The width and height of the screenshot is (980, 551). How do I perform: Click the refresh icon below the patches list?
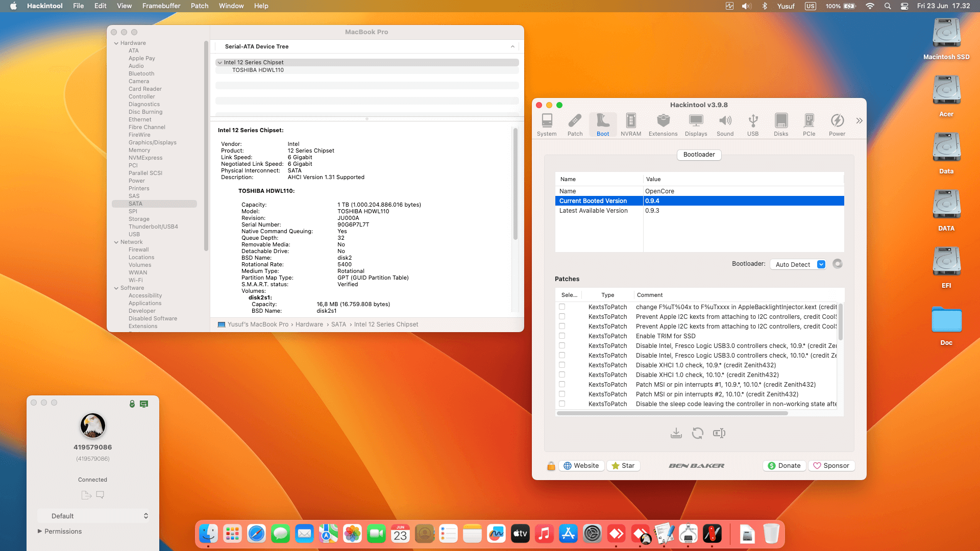click(x=698, y=433)
